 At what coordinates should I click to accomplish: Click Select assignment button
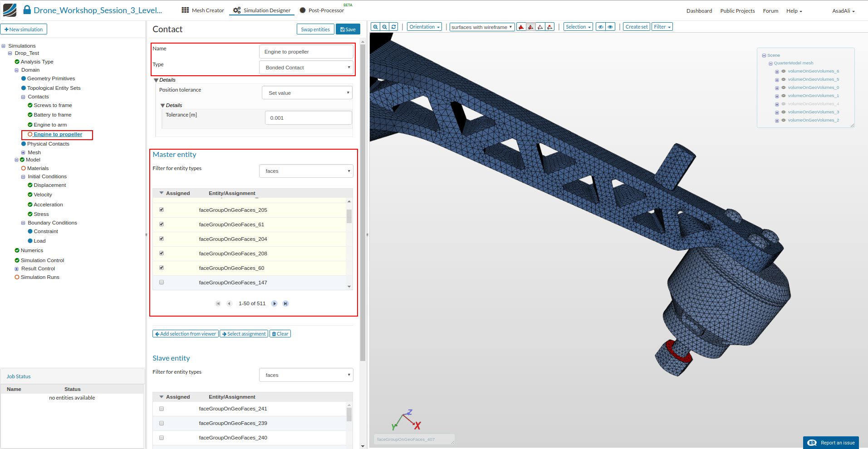point(244,334)
